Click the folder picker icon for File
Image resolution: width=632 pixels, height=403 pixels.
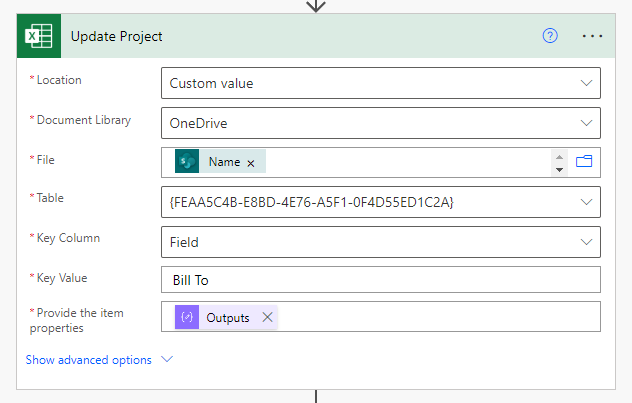584,162
